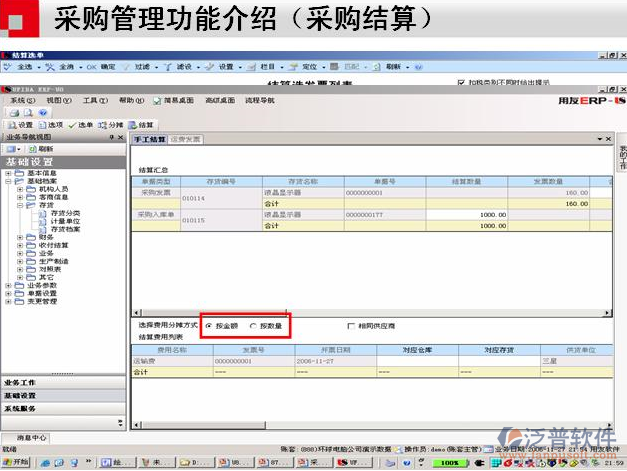Enable the 相同供应商 checkbox

pyautogui.click(x=351, y=326)
